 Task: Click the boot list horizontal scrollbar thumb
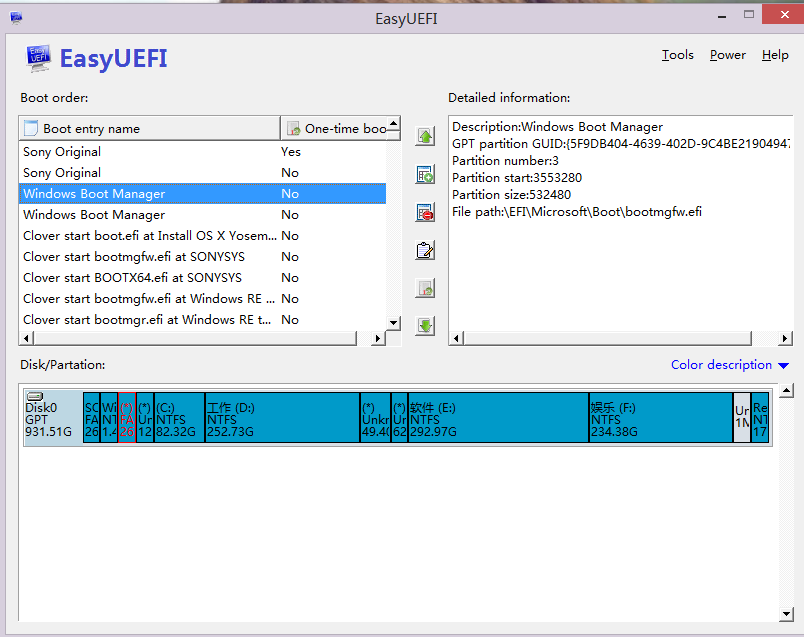pos(195,338)
